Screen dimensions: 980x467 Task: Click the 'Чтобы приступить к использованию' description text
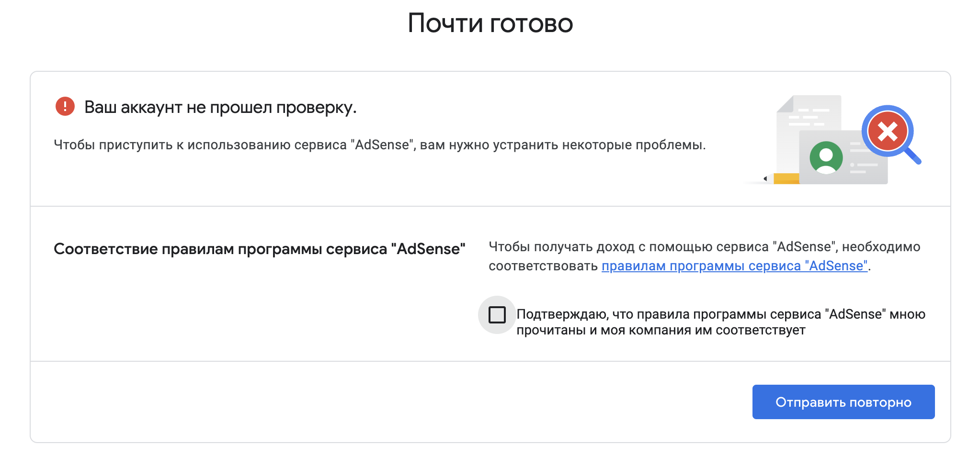380,145
